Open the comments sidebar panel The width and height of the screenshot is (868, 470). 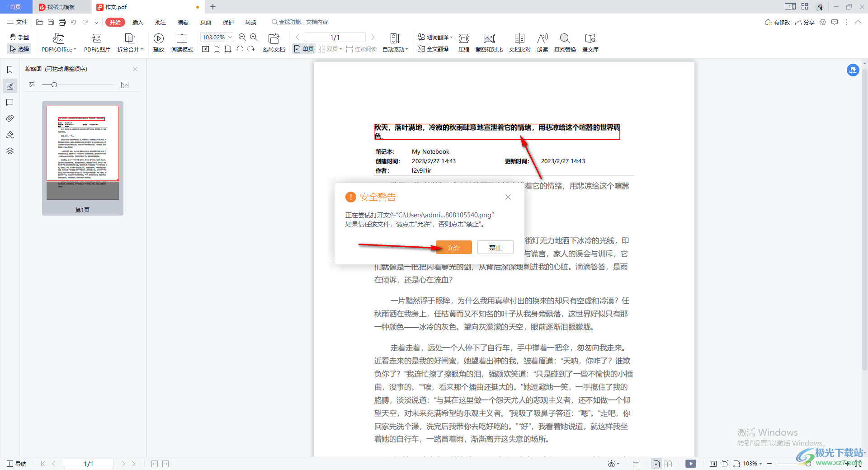click(x=9, y=102)
